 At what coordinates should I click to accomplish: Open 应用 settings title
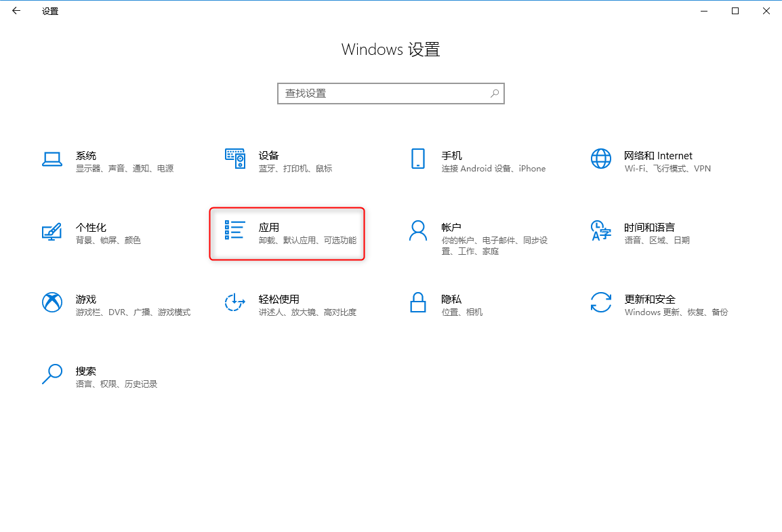(x=269, y=227)
